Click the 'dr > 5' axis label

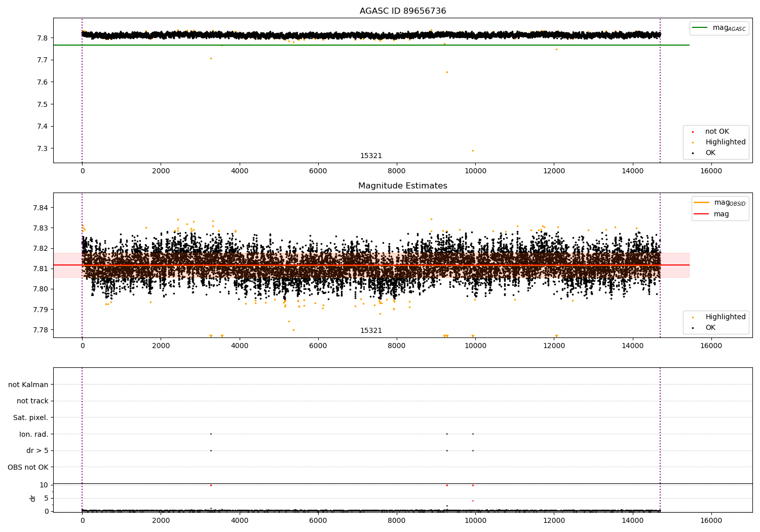(37, 450)
